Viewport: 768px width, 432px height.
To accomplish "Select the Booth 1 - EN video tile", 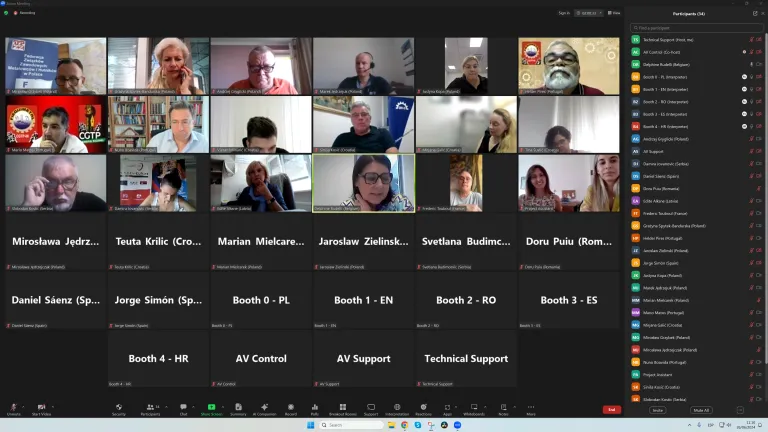I will point(363,300).
